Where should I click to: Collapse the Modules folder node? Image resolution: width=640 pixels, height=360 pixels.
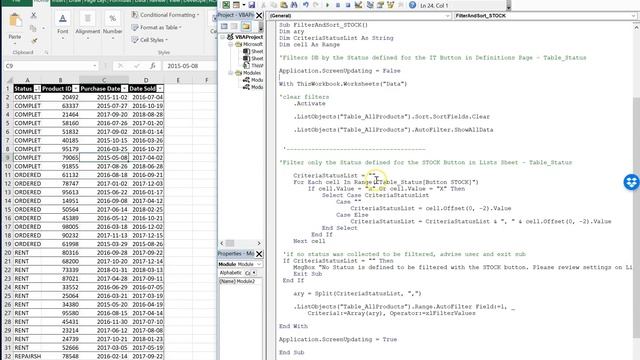(x=231, y=73)
